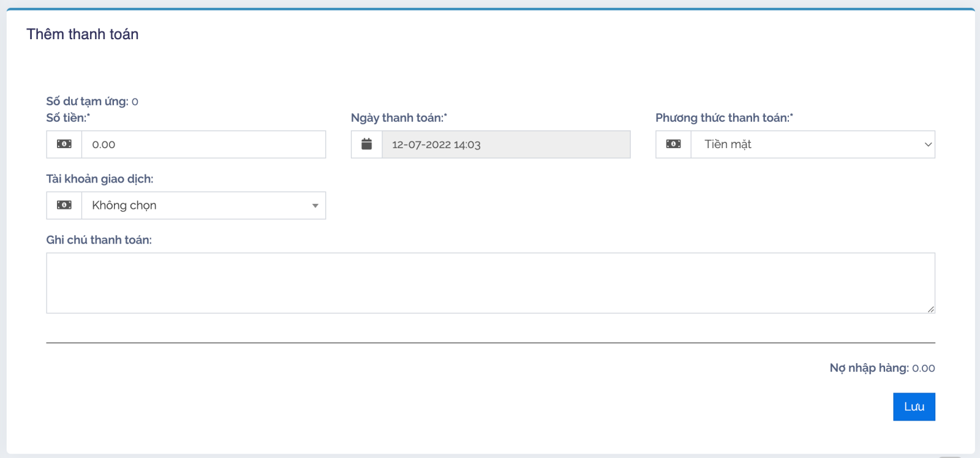Click the Phương thức thanh toán label

click(724, 118)
